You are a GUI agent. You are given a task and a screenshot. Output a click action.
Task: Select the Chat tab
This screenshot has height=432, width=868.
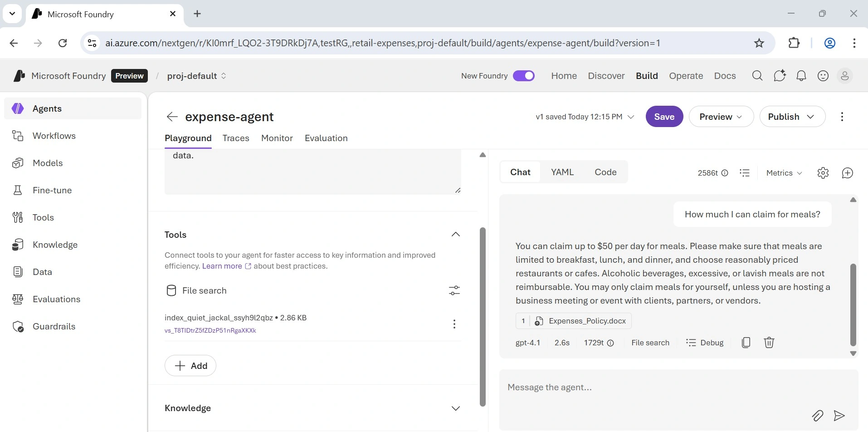tap(520, 172)
